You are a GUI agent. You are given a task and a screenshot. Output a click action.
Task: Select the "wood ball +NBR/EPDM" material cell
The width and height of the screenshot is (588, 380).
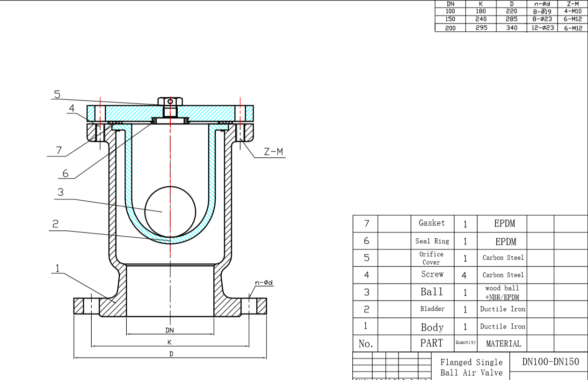pos(502,292)
